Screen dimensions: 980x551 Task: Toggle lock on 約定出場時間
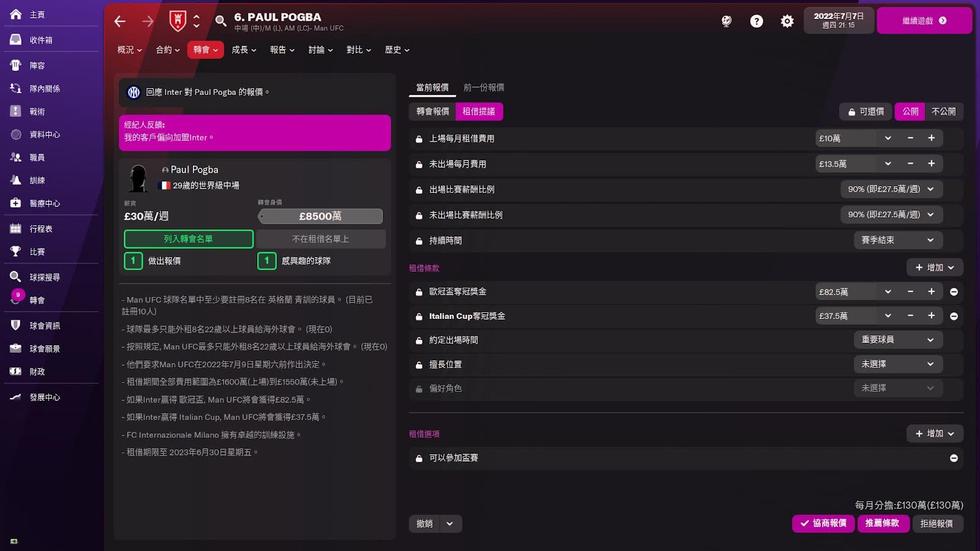[419, 340]
